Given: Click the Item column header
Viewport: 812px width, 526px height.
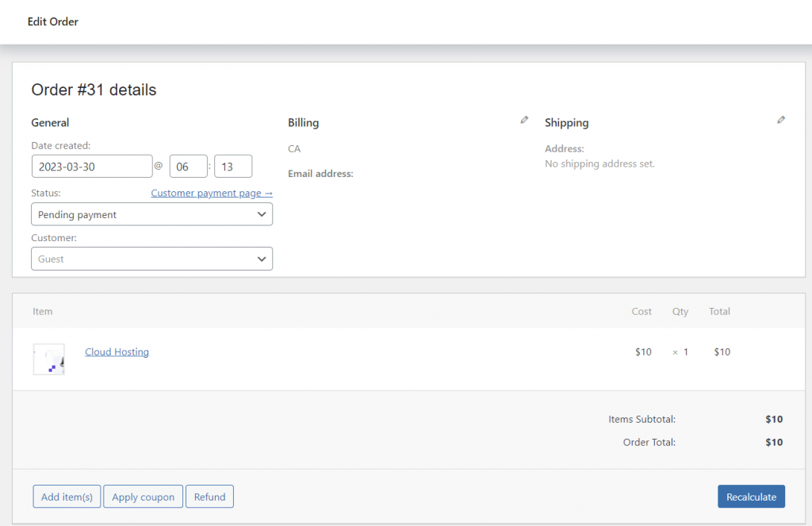Looking at the screenshot, I should pos(43,312).
